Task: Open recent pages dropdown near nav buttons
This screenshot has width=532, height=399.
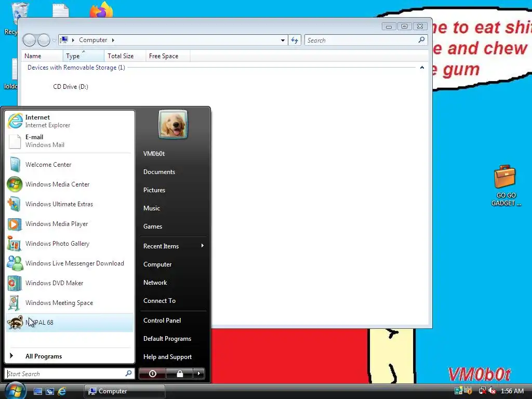Action: 54,40
